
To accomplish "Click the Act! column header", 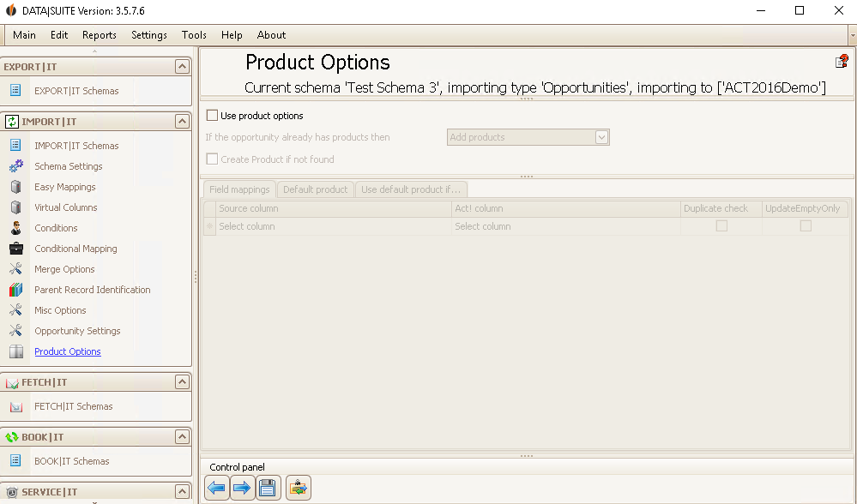I will tap(565, 208).
